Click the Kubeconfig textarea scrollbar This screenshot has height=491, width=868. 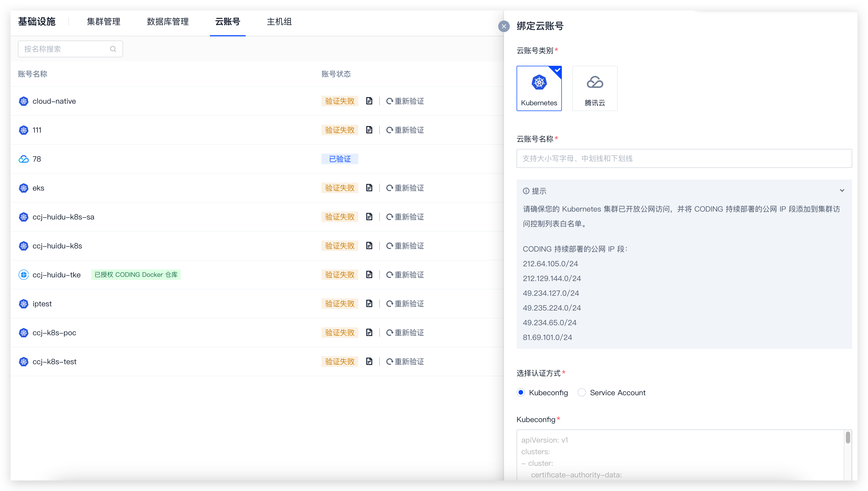(x=848, y=438)
